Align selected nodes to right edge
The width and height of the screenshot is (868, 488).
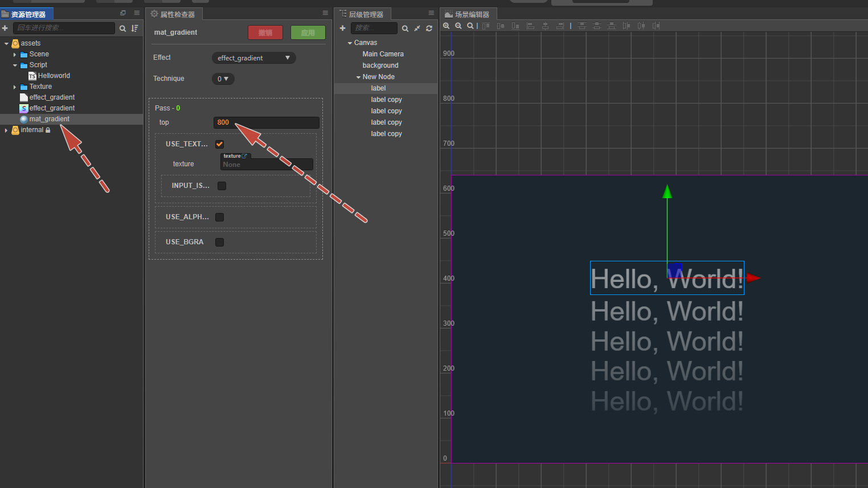click(560, 26)
